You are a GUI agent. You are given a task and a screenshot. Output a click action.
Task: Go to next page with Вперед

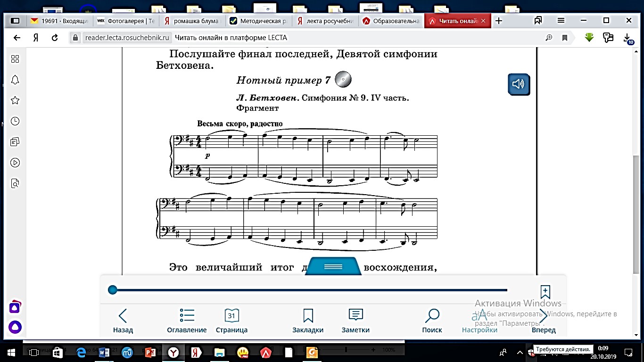544,321
